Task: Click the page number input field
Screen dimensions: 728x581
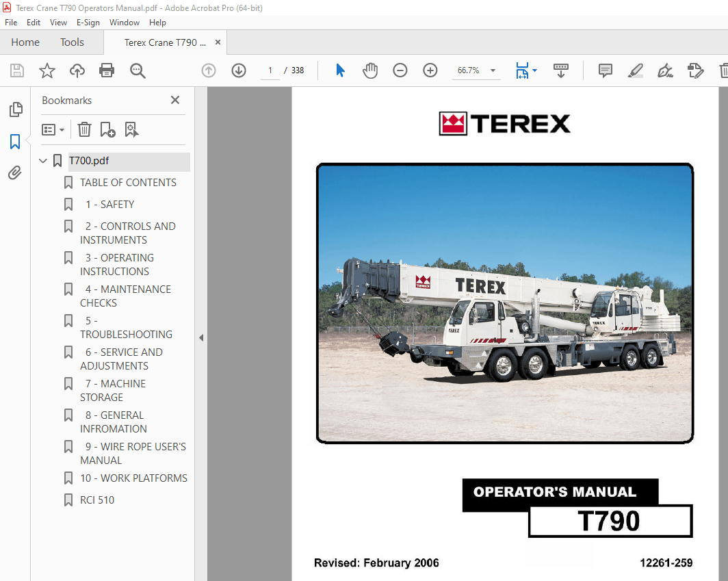Action: pyautogui.click(x=270, y=70)
